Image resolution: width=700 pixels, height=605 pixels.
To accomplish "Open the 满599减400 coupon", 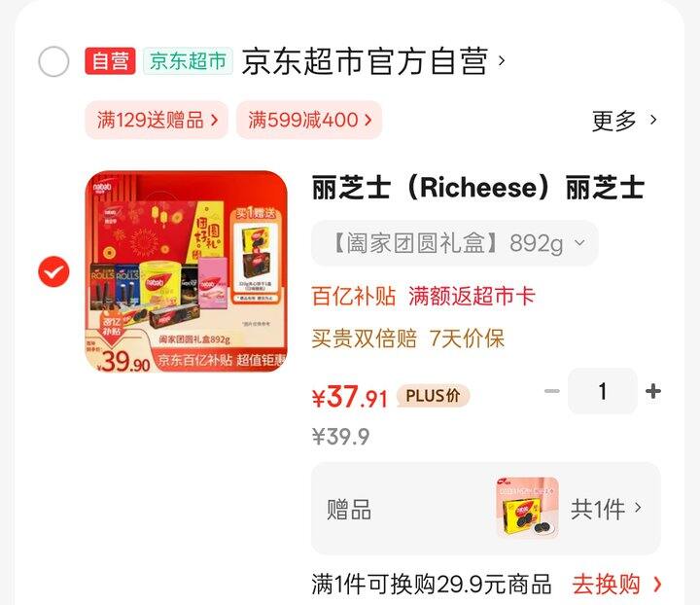I will [309, 120].
